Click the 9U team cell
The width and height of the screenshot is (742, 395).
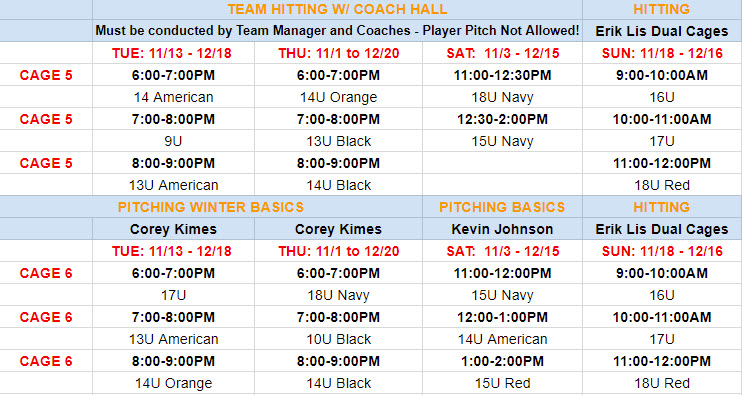point(173,141)
